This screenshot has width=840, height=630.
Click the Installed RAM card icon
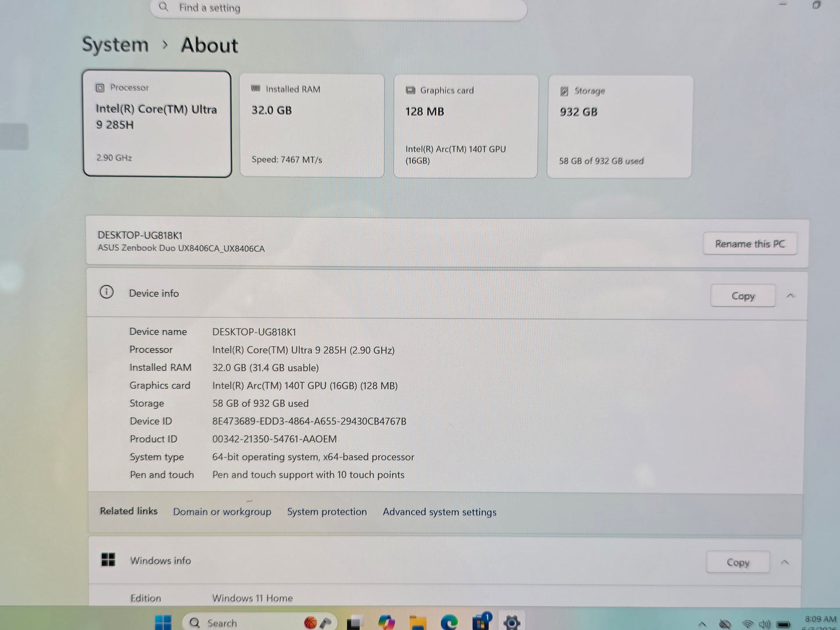tap(256, 88)
